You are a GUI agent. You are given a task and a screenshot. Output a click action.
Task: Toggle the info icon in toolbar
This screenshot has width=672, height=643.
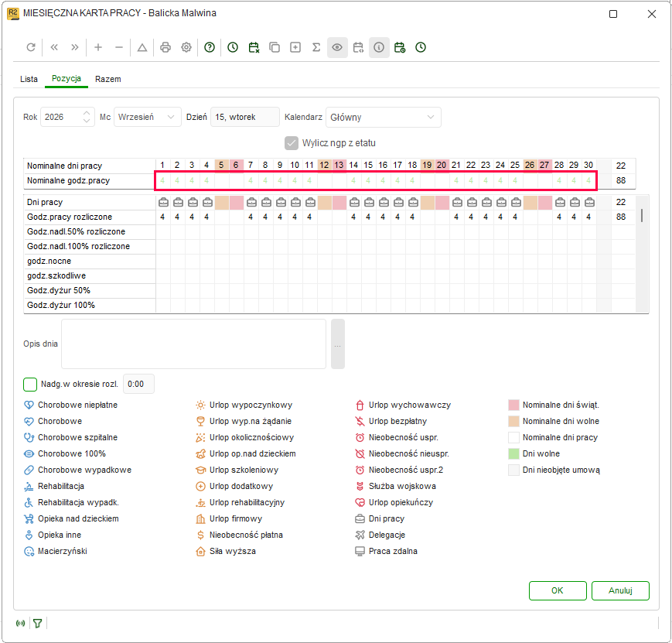(379, 47)
